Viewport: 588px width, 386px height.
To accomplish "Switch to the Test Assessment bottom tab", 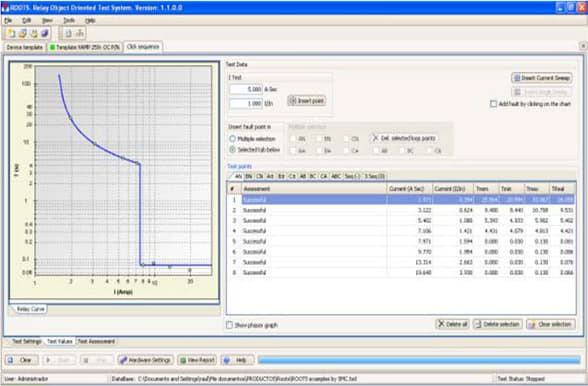I will pyautogui.click(x=96, y=341).
